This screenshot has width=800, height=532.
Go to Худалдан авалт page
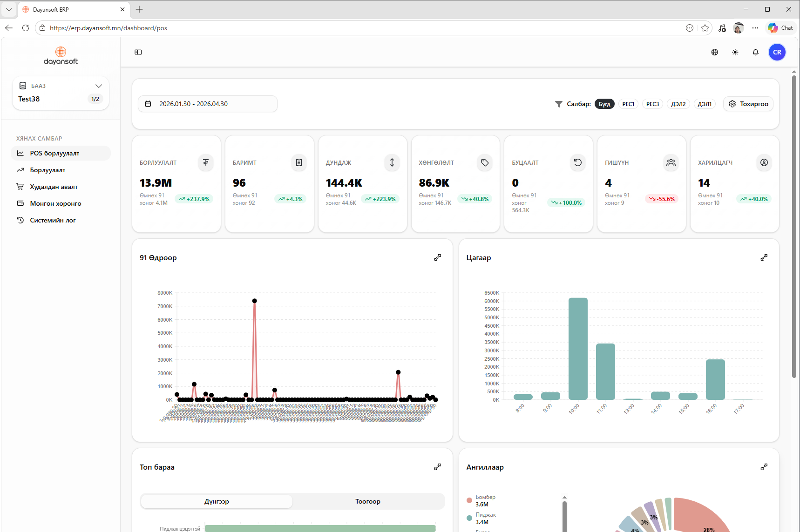[x=61, y=187]
